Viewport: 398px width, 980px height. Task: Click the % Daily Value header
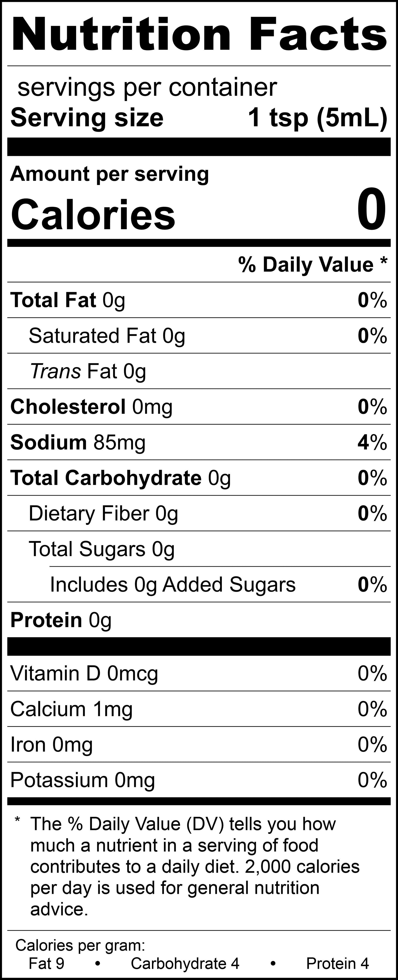pos(313,264)
